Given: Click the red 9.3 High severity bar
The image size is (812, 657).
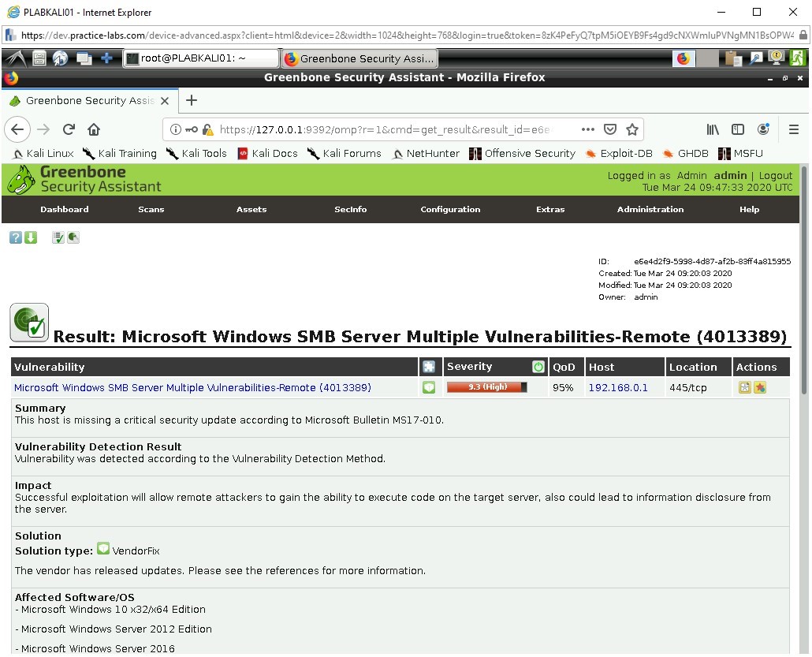Looking at the screenshot, I should click(x=486, y=387).
